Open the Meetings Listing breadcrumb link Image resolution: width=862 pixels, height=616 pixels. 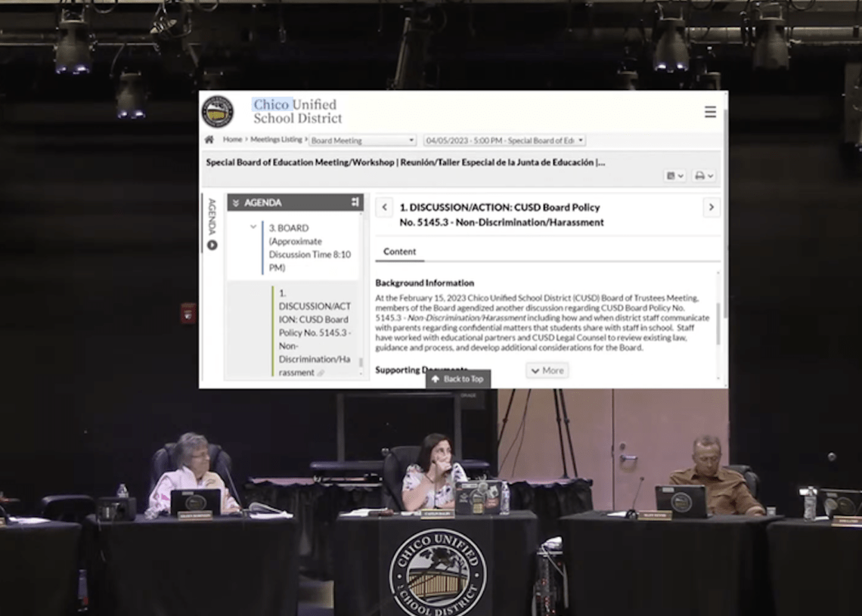pyautogui.click(x=276, y=140)
